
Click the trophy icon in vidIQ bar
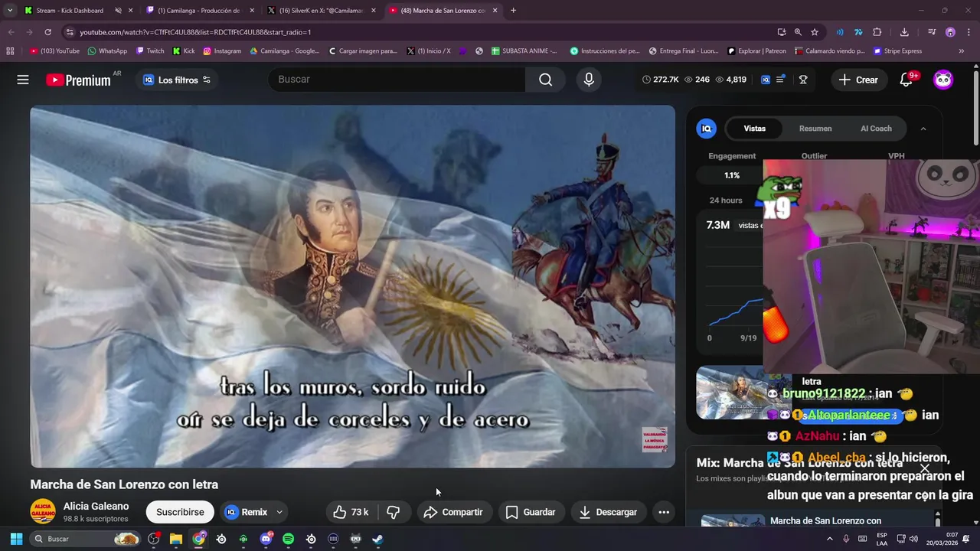(x=803, y=80)
